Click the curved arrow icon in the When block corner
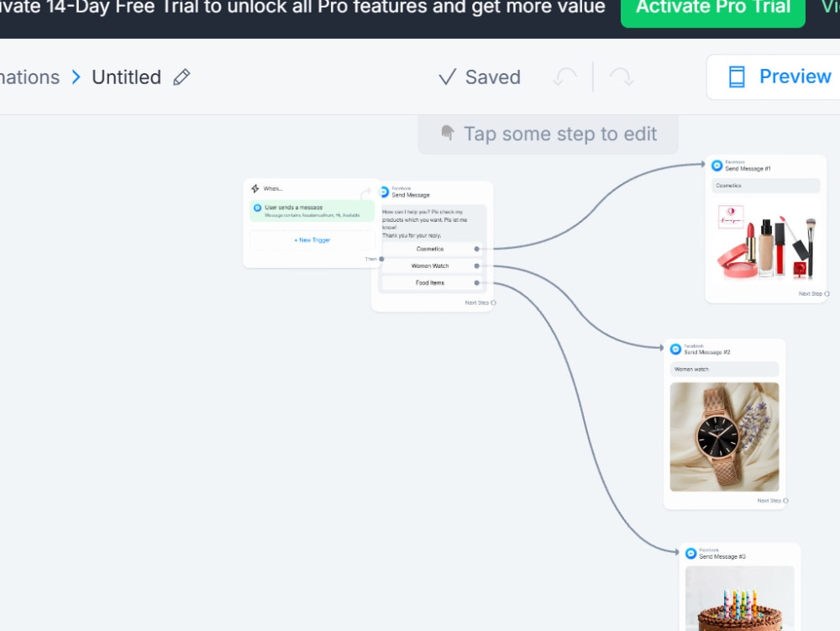840x631 pixels. 366,192
